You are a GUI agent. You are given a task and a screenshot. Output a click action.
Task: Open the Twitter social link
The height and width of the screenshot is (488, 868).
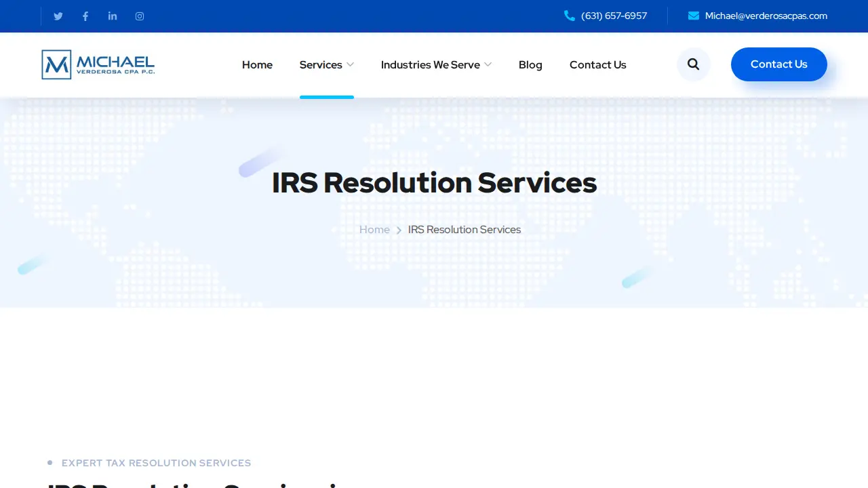[x=58, y=16]
